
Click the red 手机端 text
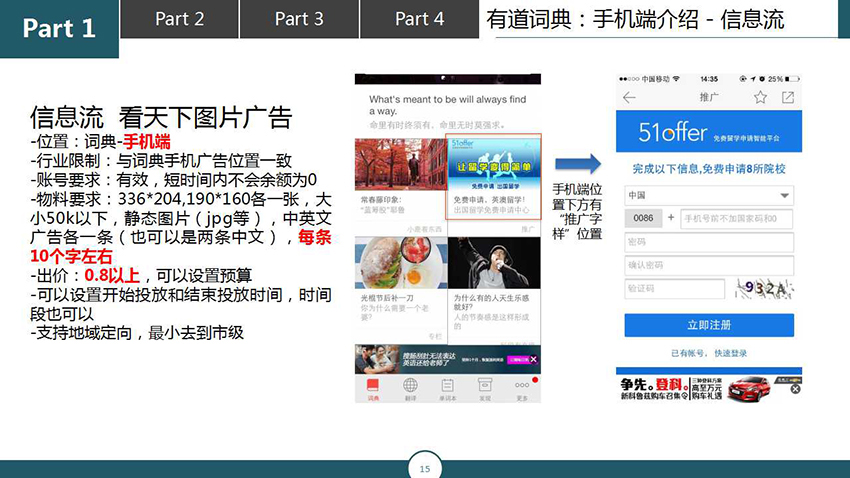146,142
